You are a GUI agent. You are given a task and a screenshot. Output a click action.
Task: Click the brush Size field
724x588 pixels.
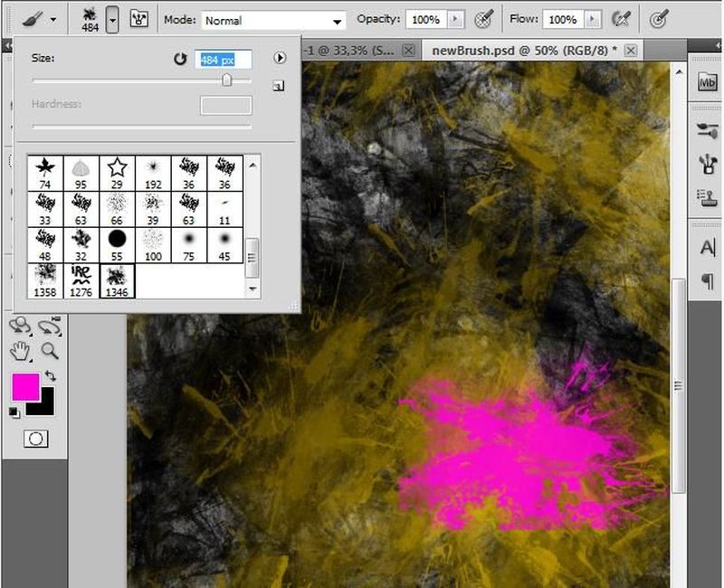click(x=224, y=59)
